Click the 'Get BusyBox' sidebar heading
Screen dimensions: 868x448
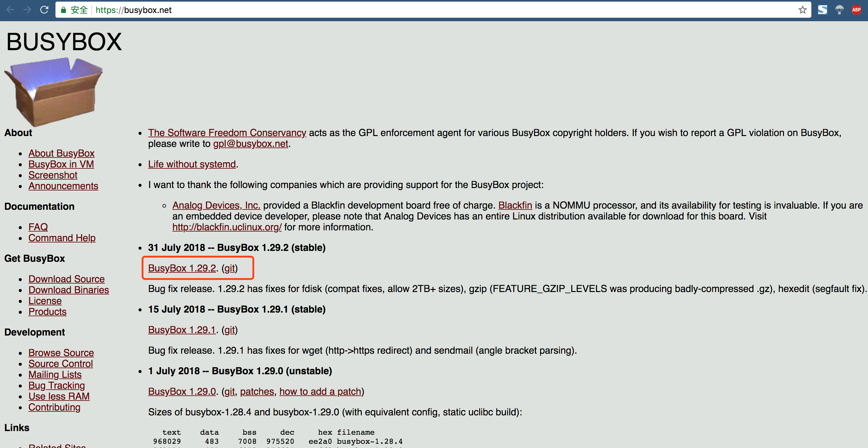click(35, 258)
